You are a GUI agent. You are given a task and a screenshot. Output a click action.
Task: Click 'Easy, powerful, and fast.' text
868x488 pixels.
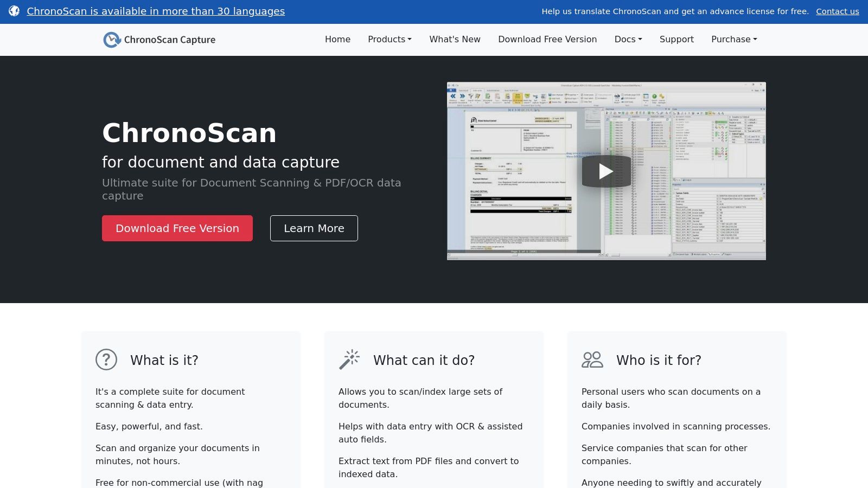pyautogui.click(x=149, y=426)
